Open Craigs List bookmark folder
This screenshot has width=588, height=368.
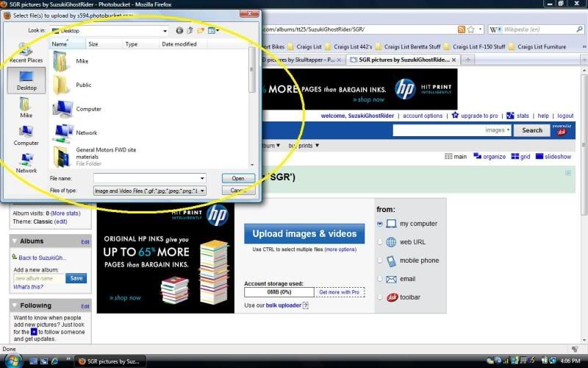[304, 47]
